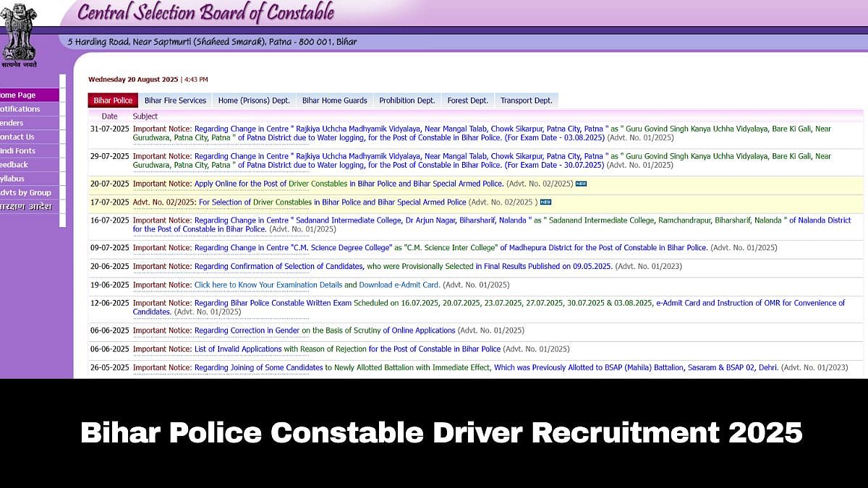Click NEW badge beside Advt. No. 02/2025 notice
This screenshot has height=488, width=868.
click(x=545, y=202)
